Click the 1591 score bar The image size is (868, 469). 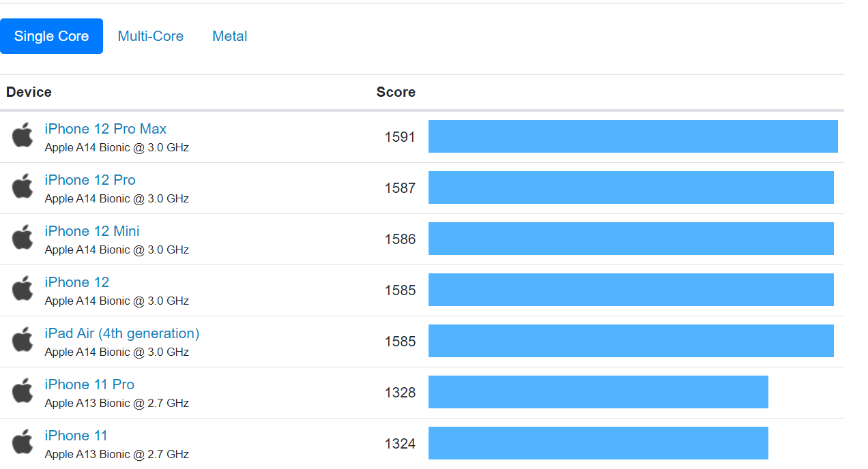[633, 136]
